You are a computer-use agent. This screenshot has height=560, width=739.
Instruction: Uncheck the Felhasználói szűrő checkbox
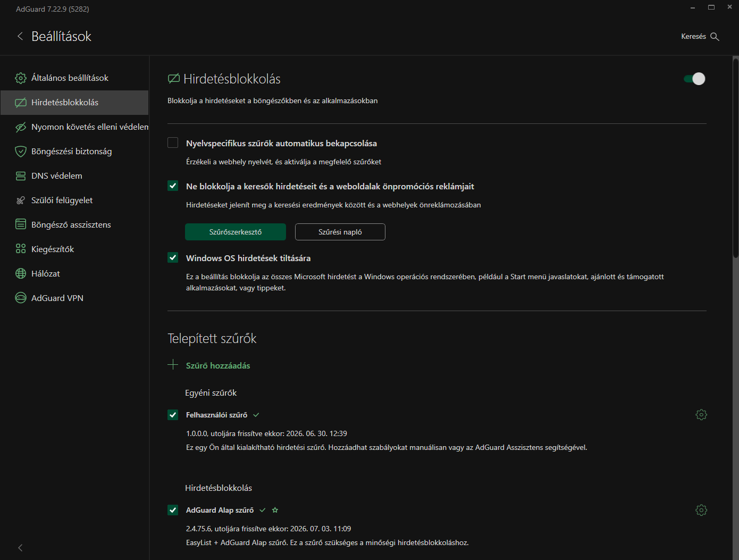click(x=173, y=415)
